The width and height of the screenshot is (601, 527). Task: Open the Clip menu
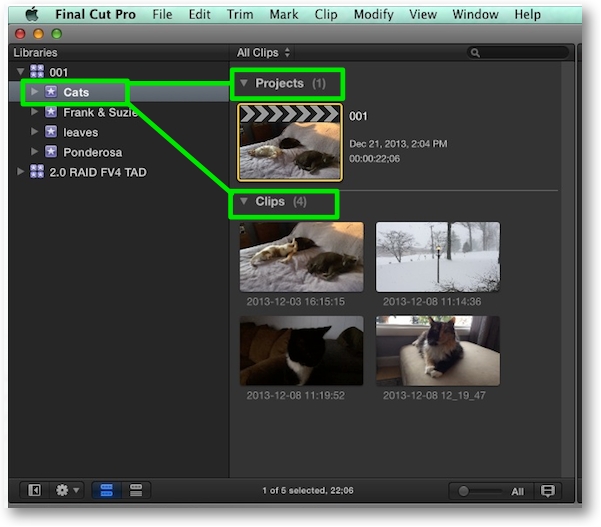point(326,15)
